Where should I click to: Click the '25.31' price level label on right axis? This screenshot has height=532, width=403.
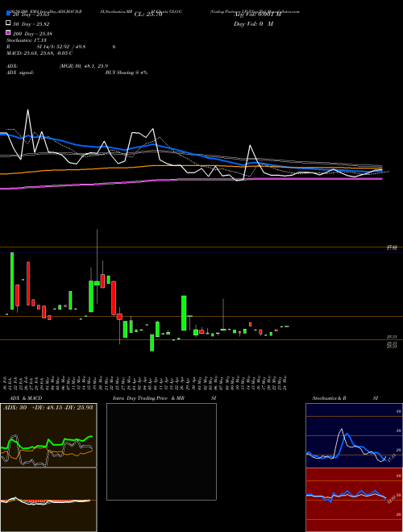click(x=392, y=337)
